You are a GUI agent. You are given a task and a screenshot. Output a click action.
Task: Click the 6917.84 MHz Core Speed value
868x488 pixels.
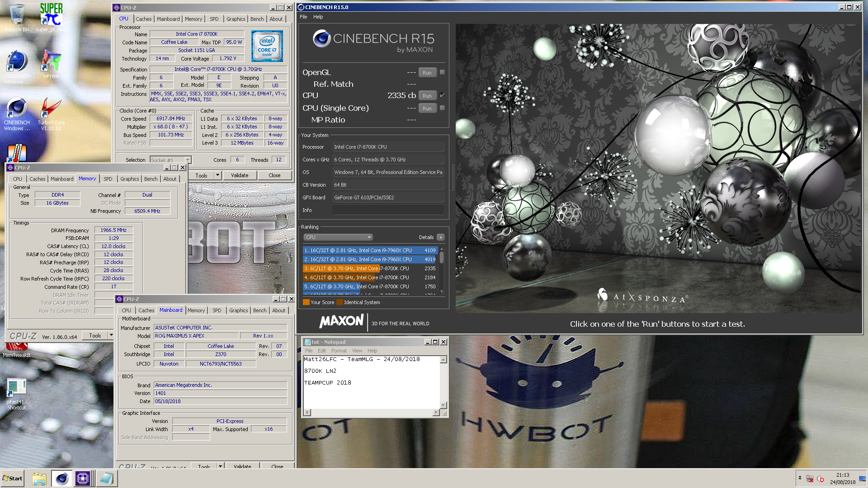click(171, 118)
